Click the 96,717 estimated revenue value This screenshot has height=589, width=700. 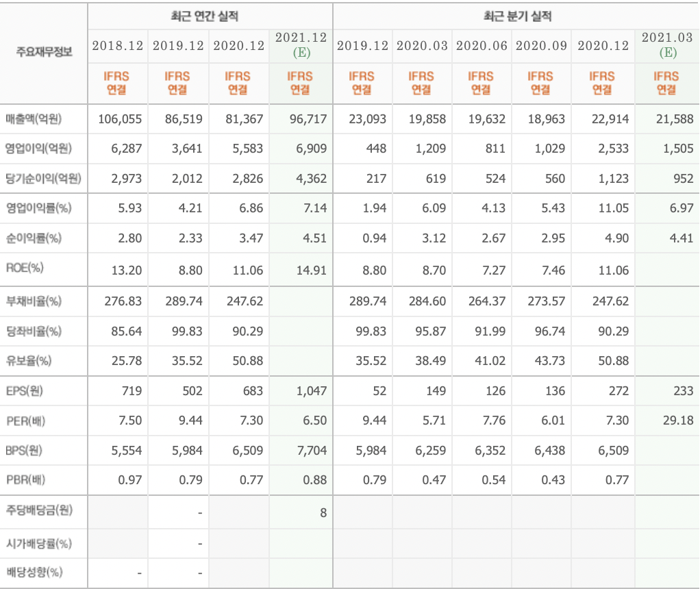pyautogui.click(x=308, y=119)
